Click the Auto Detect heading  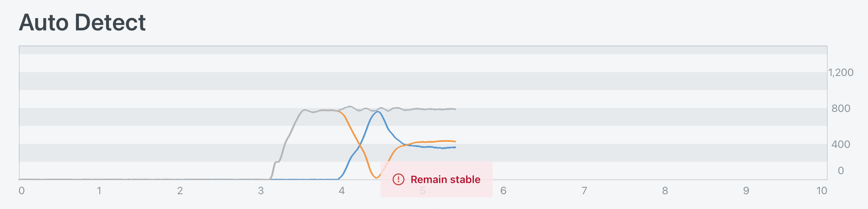[x=82, y=23]
